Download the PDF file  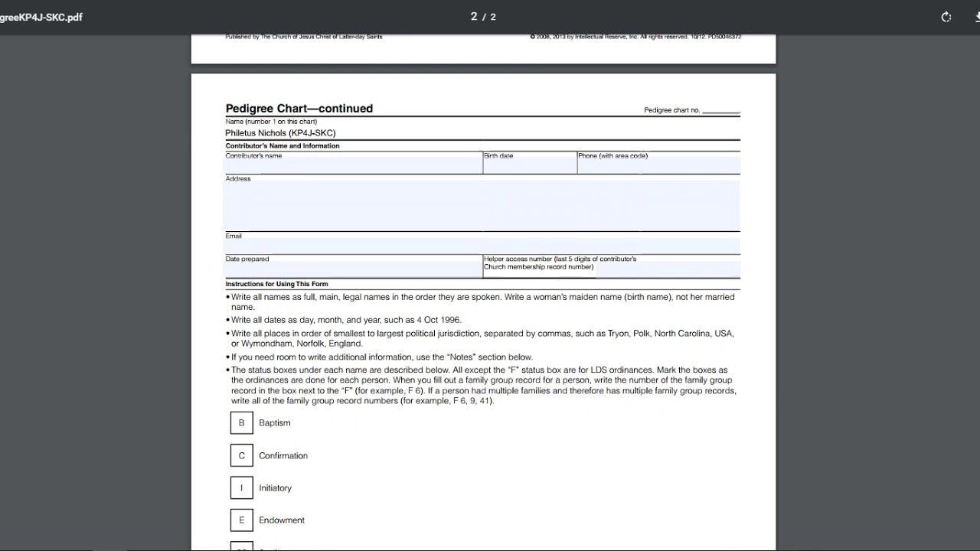976,17
